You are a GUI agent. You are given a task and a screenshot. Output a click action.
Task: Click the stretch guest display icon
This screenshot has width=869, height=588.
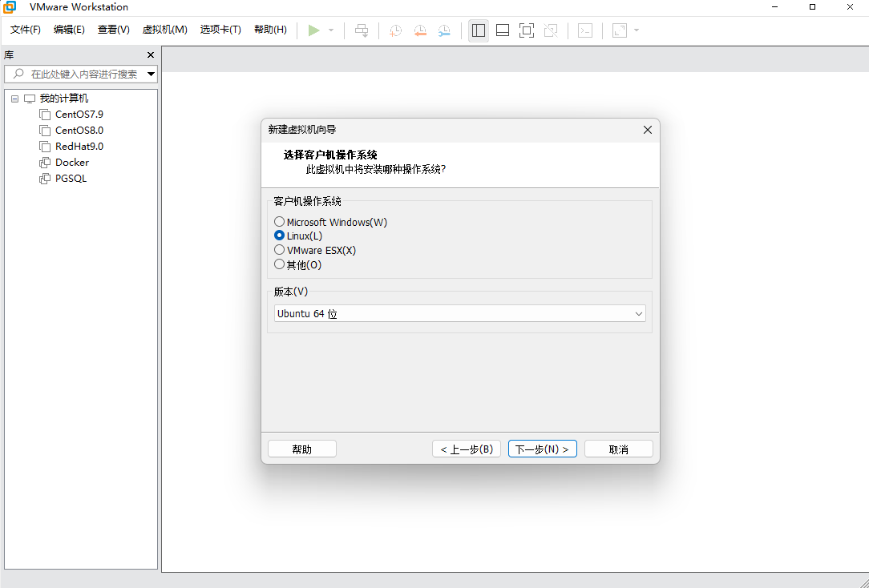[x=620, y=30]
